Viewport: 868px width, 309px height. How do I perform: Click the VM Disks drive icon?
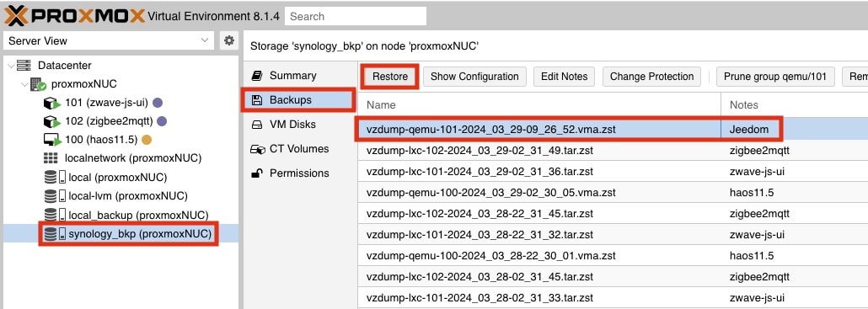256,125
